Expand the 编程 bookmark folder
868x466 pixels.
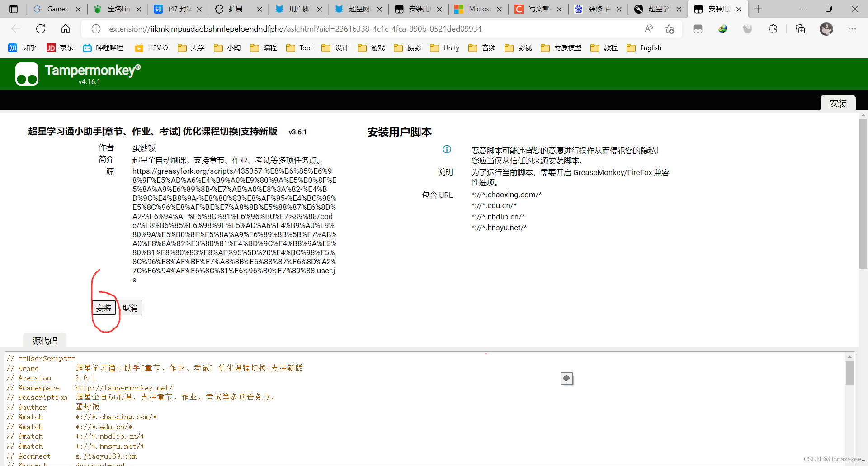click(x=263, y=48)
